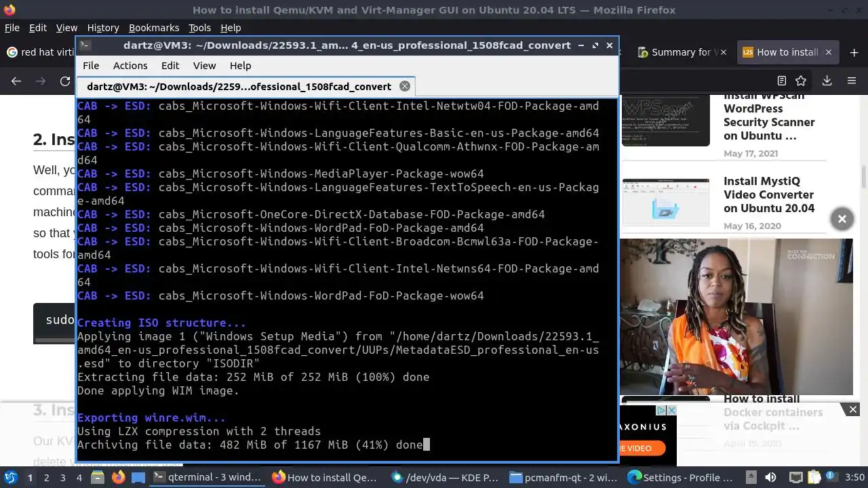The height and width of the screenshot is (488, 868).
Task: Activate qterminal taskbar window button
Action: pos(208,477)
